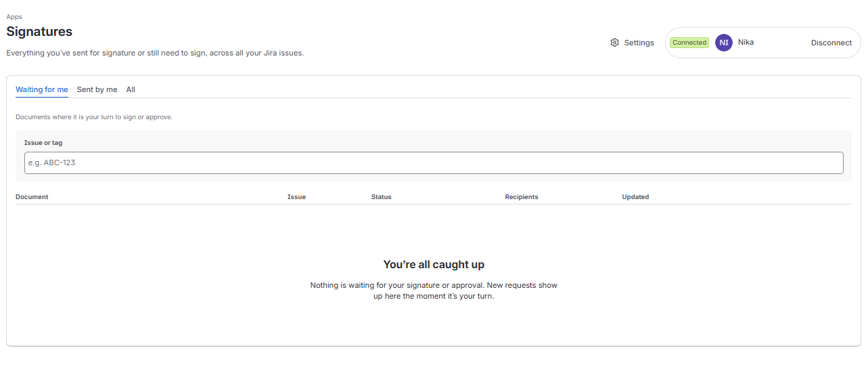
Task: Click the user name Nika
Action: (746, 42)
